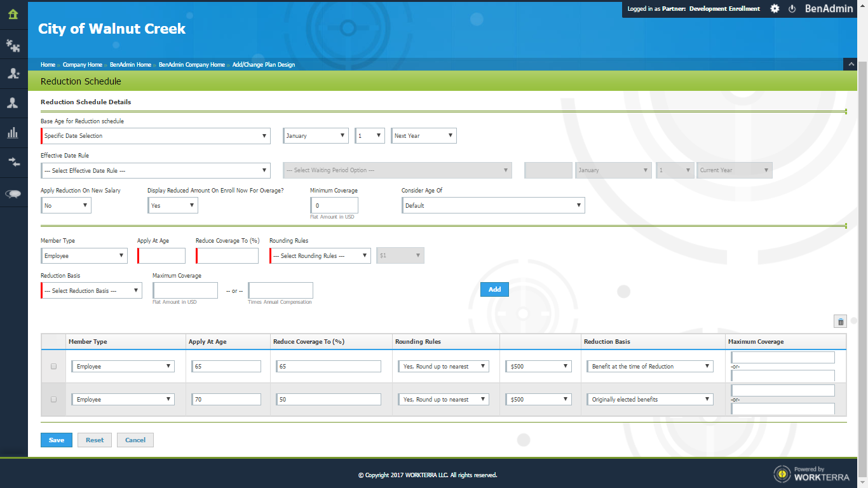
Task: Click the Reset button
Action: coord(95,440)
